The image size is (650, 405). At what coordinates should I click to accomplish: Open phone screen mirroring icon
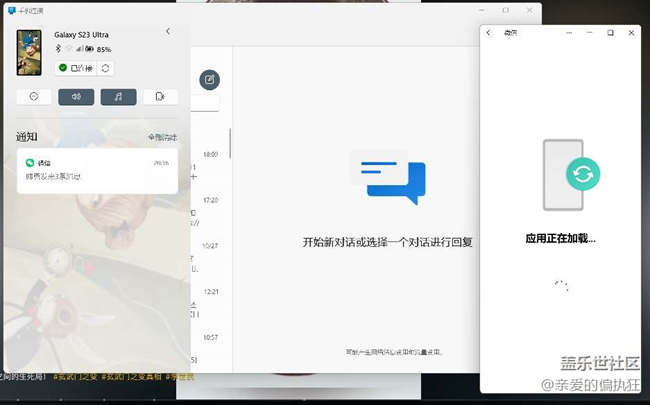159,97
